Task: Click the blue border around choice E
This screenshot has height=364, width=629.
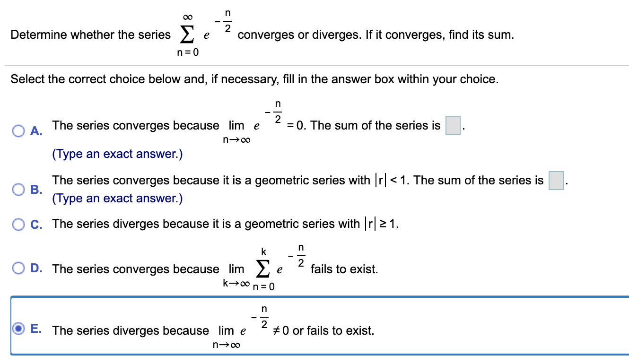Action: (312, 297)
